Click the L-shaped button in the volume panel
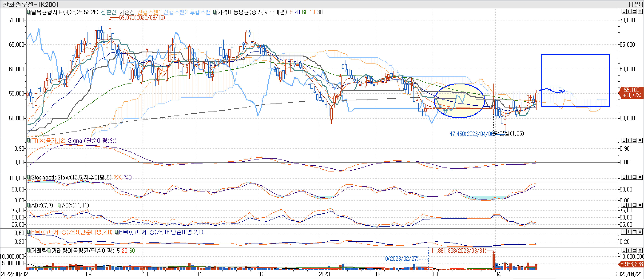 (624, 251)
